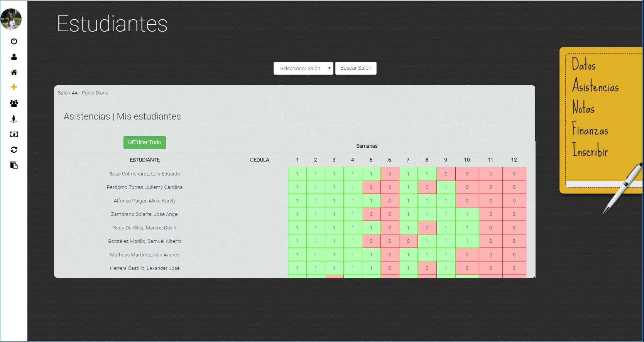The image size is (644, 342).
Task: Click student name Perdomo Torres, Juliemy Carolina
Action: tap(145, 187)
